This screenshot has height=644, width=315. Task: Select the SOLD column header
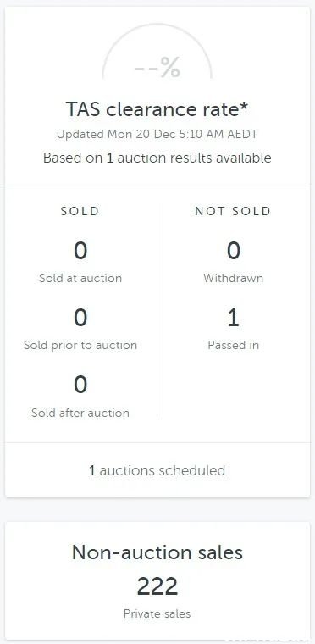(80, 211)
